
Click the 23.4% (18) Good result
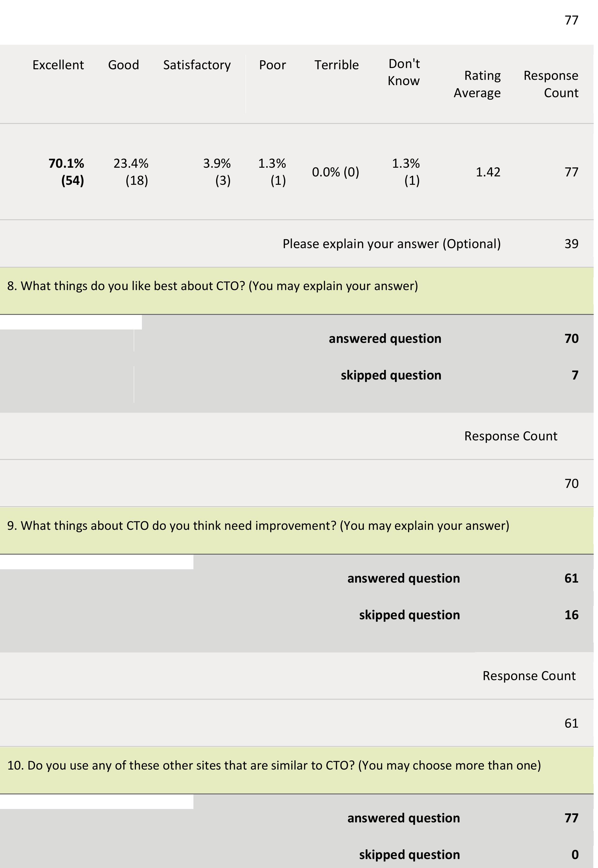click(131, 172)
